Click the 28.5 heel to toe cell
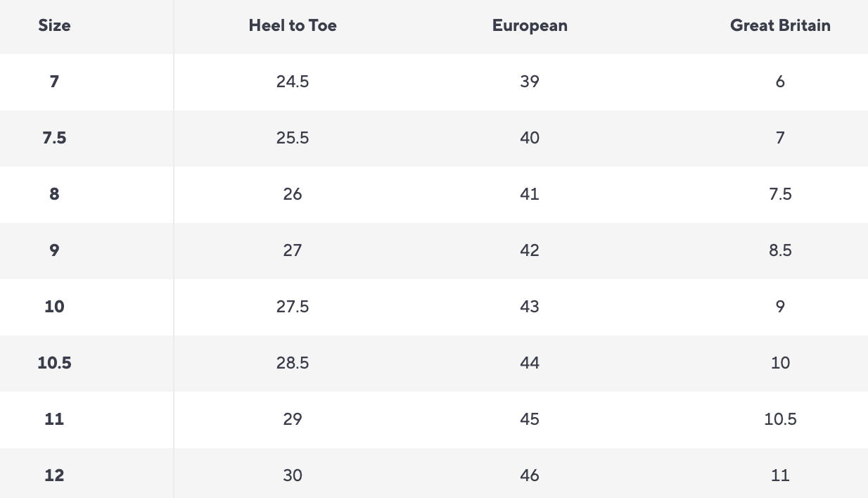 pyautogui.click(x=293, y=363)
